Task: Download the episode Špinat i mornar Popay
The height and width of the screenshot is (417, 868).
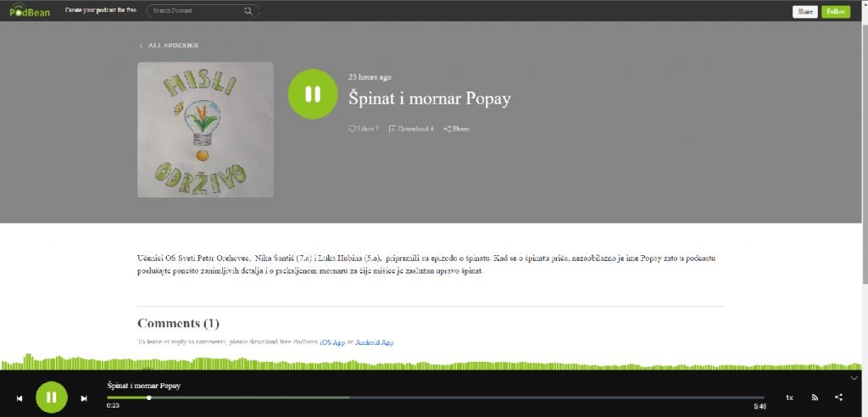Action: pos(411,129)
